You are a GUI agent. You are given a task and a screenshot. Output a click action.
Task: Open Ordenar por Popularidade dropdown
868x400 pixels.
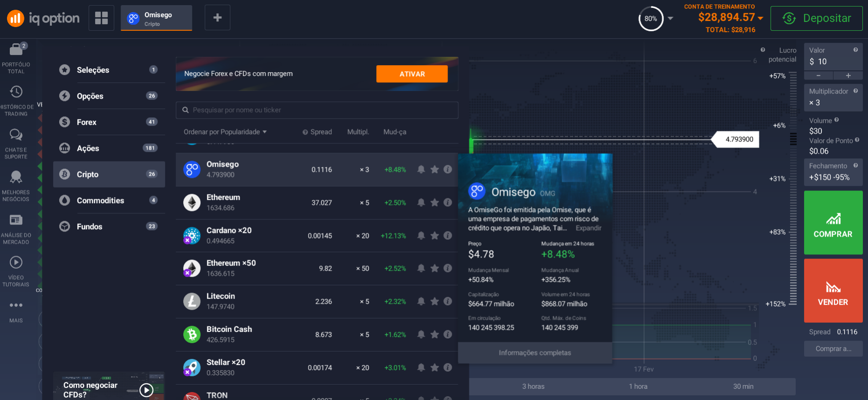(x=225, y=132)
